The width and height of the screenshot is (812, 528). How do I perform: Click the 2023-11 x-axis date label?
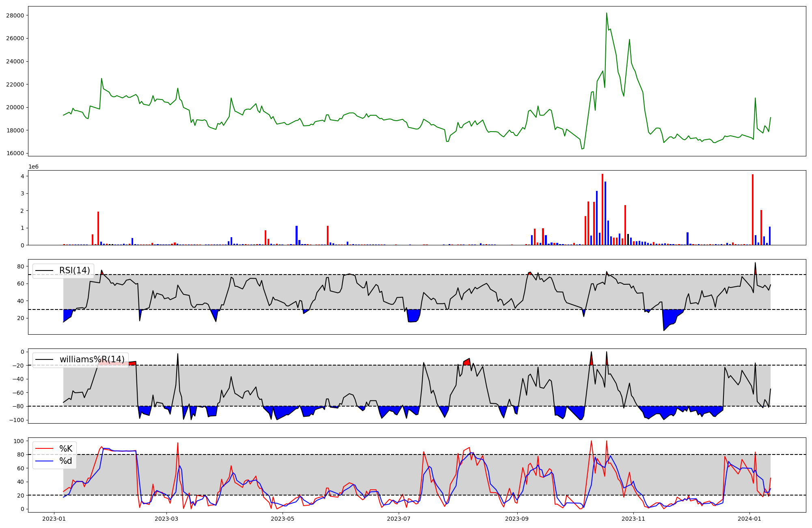633,519
